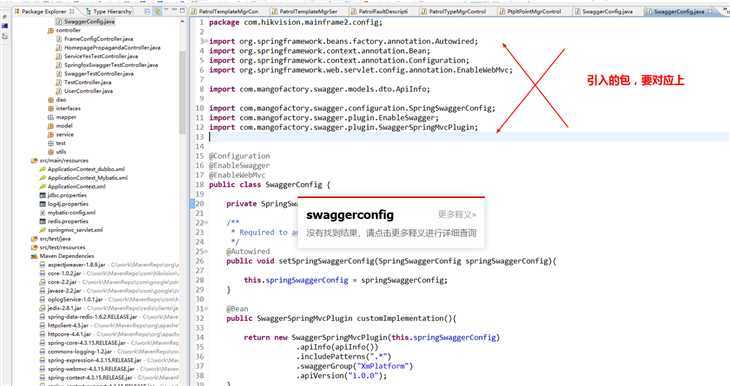730x386 pixels.
Task: Collapse the import block fold at line 3
Action: point(205,41)
